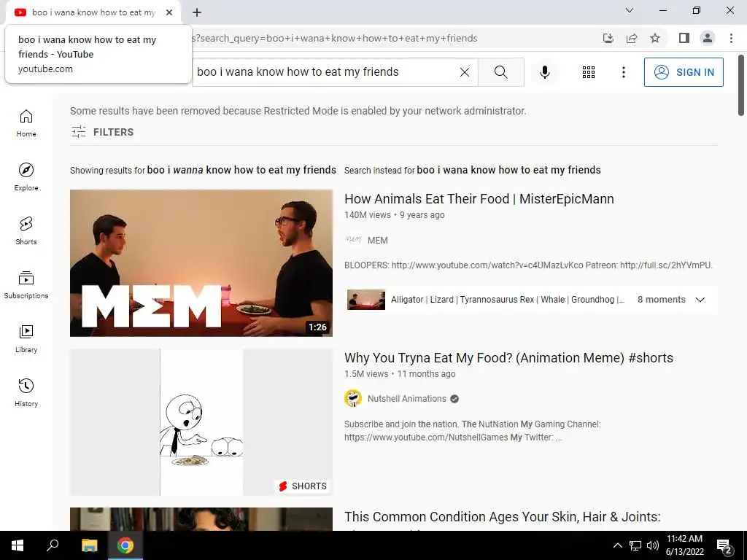Open network status tray icon

635,545
